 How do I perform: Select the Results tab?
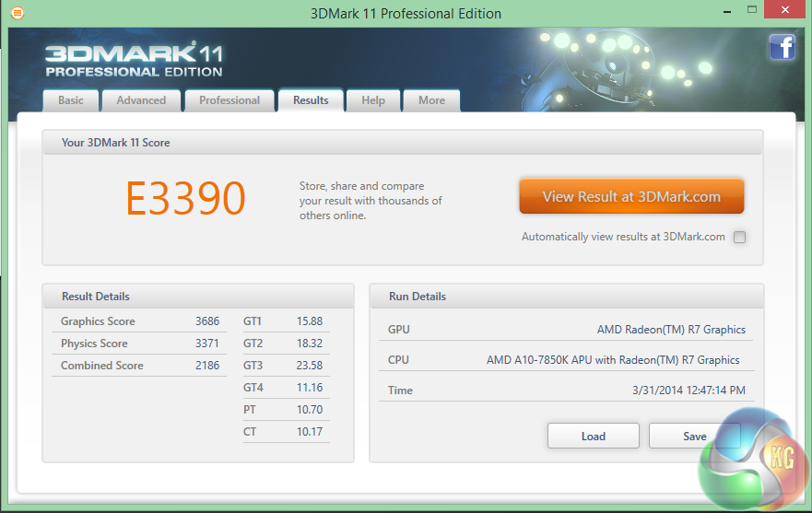click(311, 100)
